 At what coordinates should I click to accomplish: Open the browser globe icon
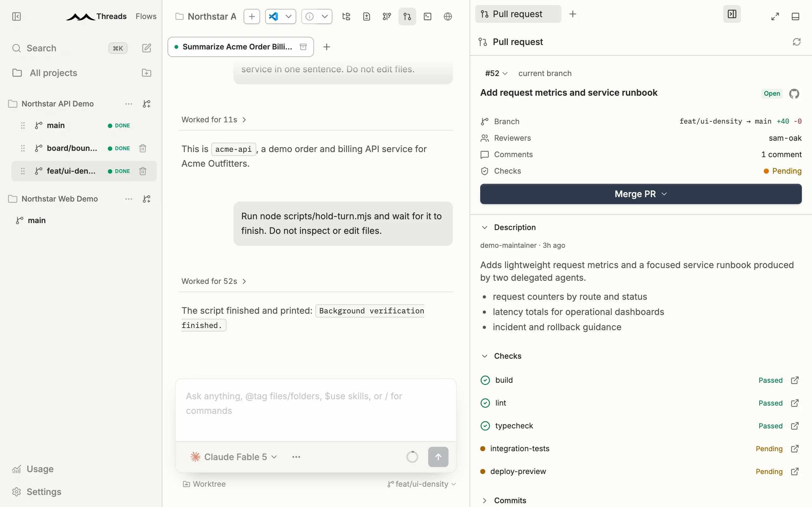(448, 16)
